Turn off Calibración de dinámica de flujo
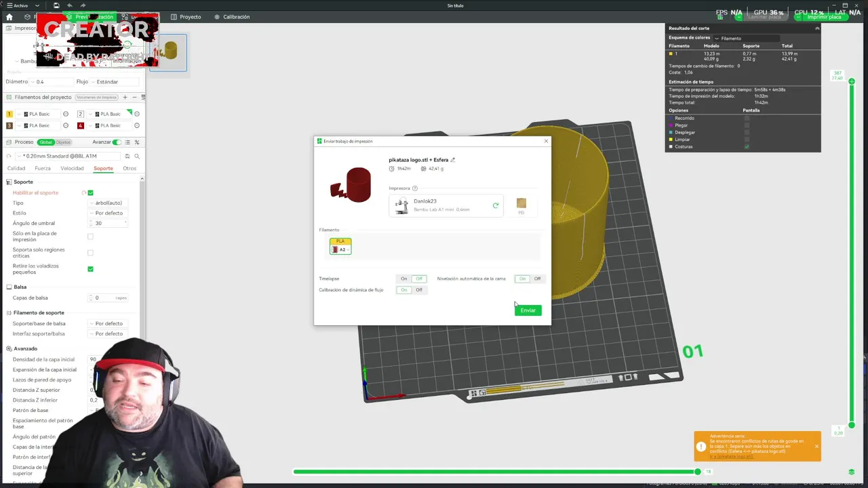Image resolution: width=868 pixels, height=488 pixels. tap(419, 290)
